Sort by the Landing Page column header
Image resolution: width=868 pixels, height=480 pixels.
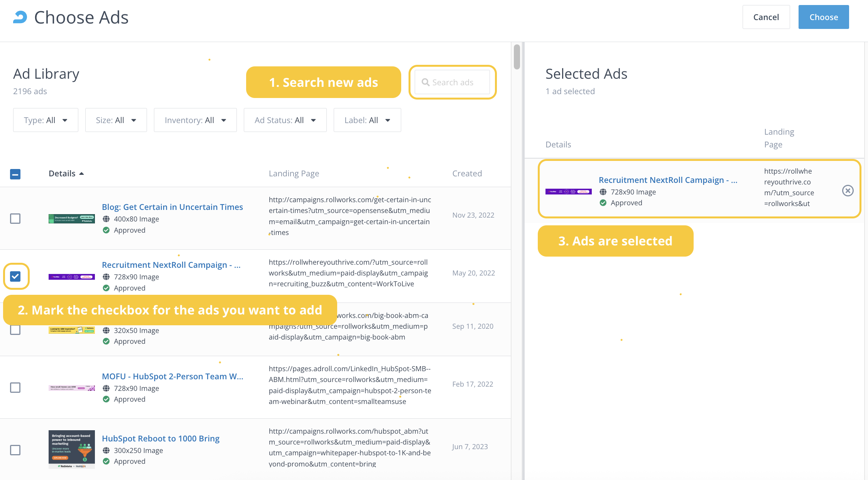[294, 174]
